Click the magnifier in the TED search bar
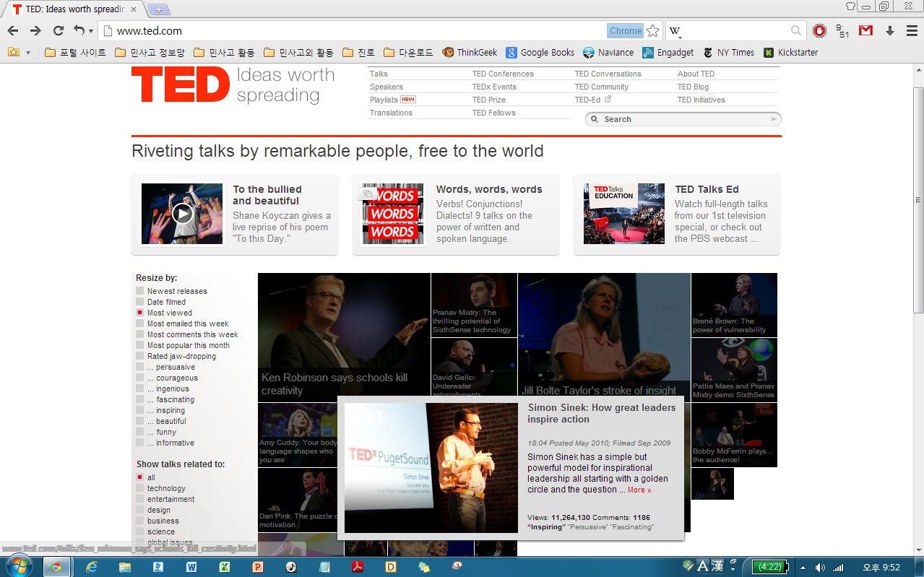 pos(595,118)
